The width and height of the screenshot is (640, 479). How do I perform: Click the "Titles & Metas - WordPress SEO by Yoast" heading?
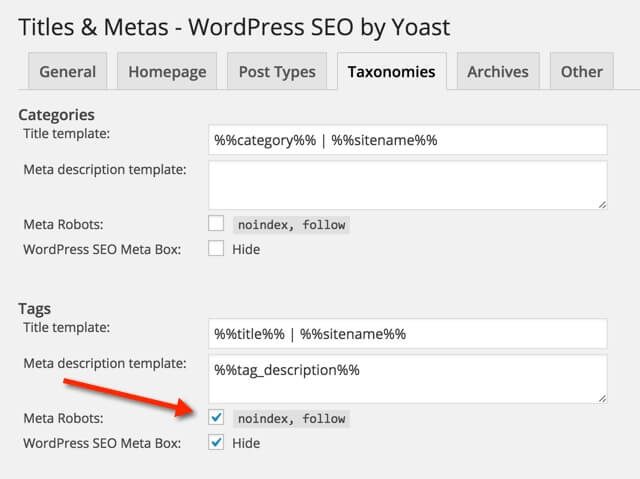pos(234,28)
